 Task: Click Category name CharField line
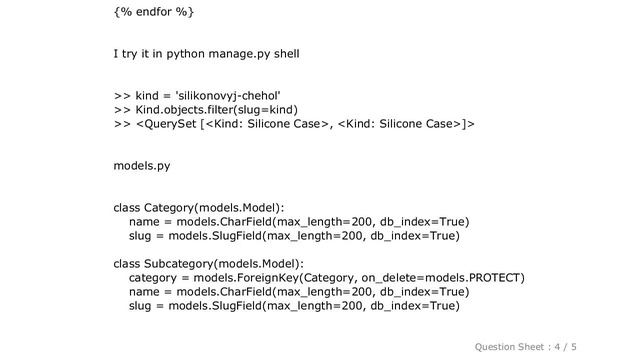(x=299, y=222)
